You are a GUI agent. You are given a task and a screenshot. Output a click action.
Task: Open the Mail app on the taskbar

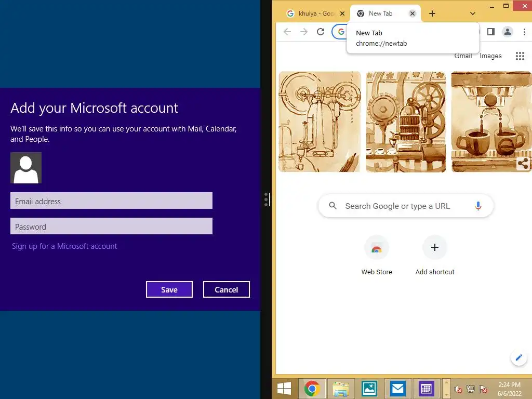pos(397,389)
